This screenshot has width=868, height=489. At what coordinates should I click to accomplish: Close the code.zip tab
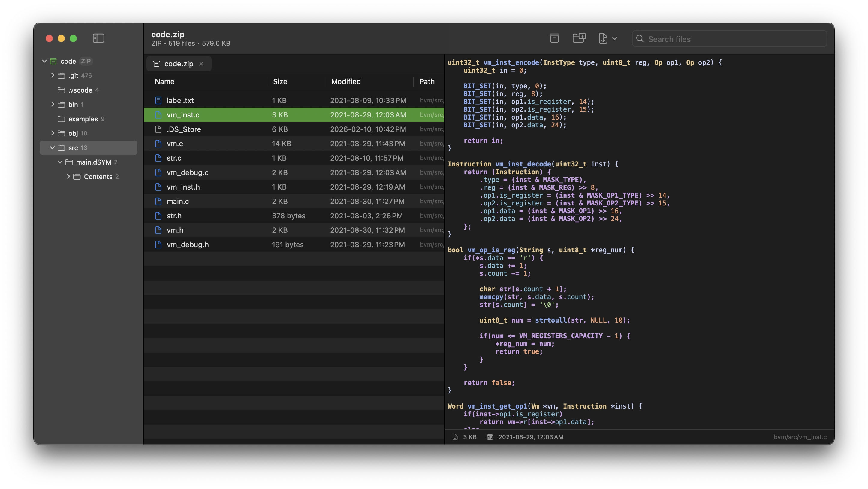(201, 64)
